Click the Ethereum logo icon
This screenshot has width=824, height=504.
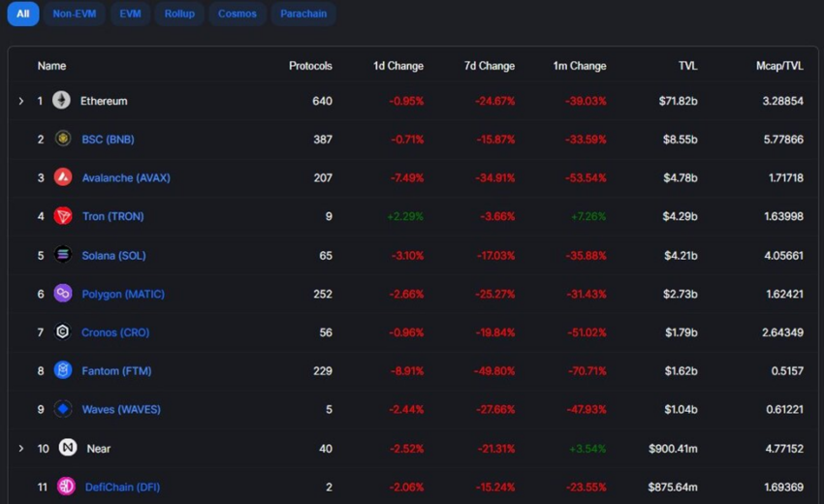pyautogui.click(x=61, y=100)
